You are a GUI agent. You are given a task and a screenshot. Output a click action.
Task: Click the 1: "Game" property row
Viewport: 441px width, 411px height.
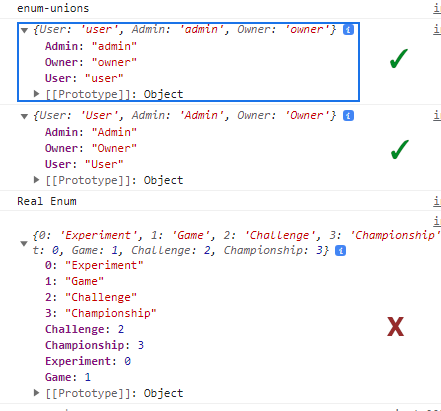[x=74, y=281]
